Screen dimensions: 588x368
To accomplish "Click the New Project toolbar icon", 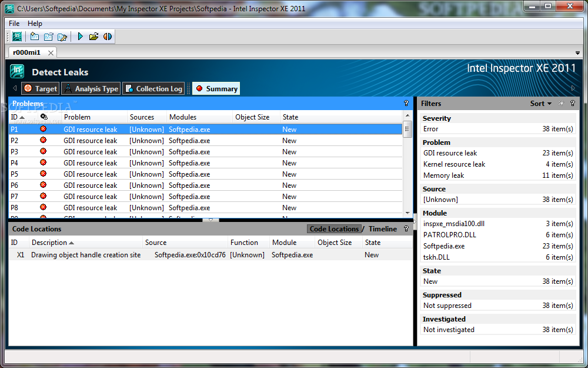I will [x=35, y=37].
